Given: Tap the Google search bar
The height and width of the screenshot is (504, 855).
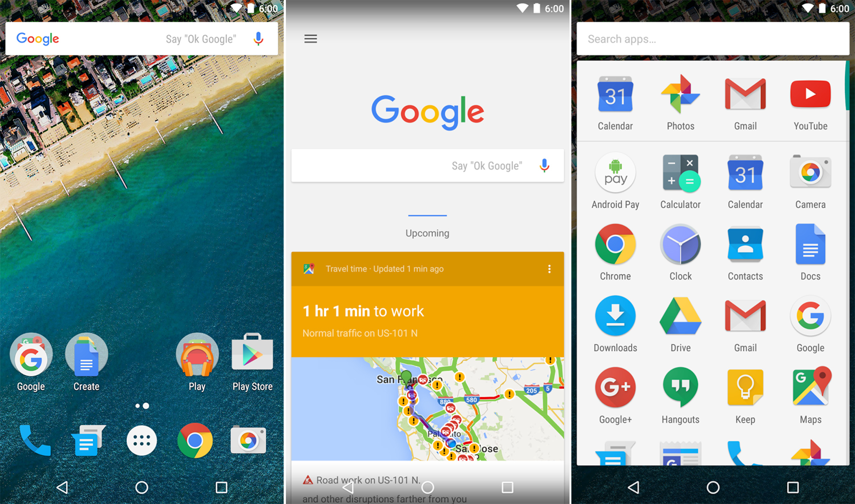Looking at the screenshot, I should (x=142, y=39).
